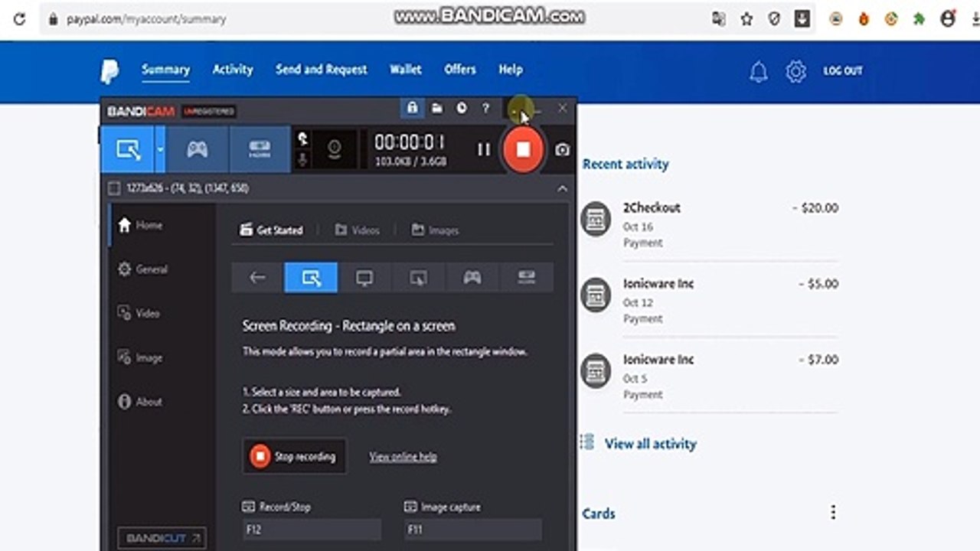Screen dimensions: 980x551
Task: Select Rectangle on a screen mode icon
Action: [311, 278]
